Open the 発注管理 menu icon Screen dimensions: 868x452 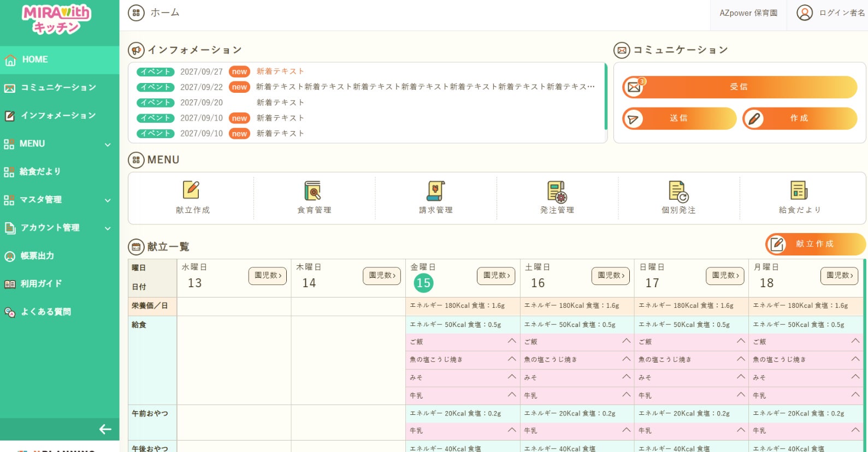[x=557, y=192]
